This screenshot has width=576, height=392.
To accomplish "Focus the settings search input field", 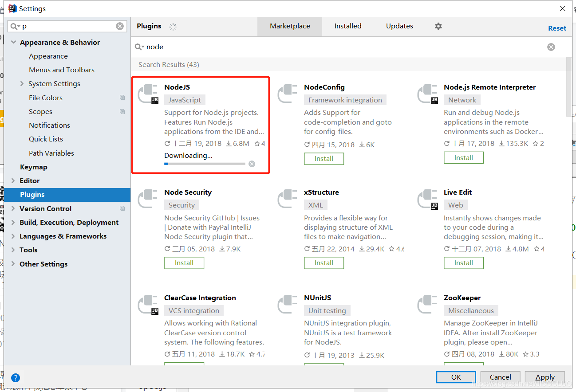I will [x=67, y=26].
